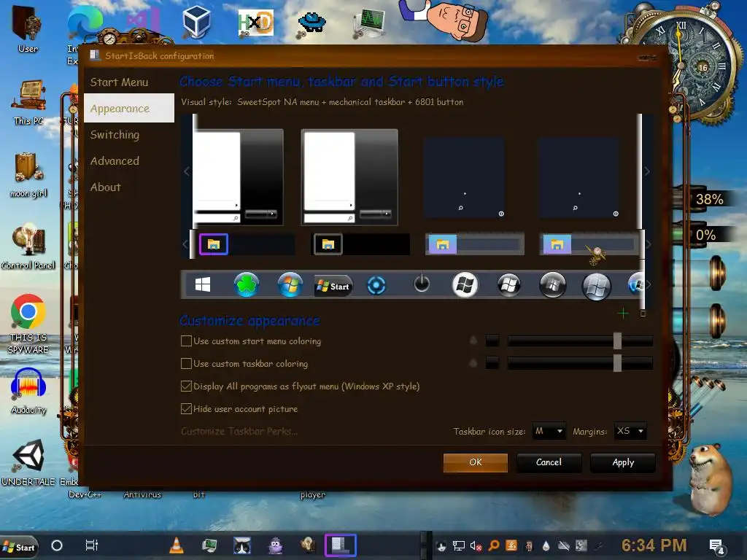This screenshot has height=560, width=747.
Task: Show previous taskbar styles with left arrow
Action: point(185,244)
